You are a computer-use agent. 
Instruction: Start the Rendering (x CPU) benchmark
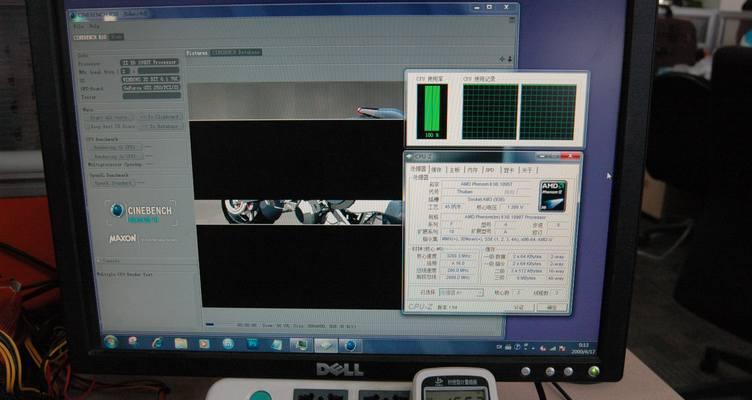click(115, 156)
